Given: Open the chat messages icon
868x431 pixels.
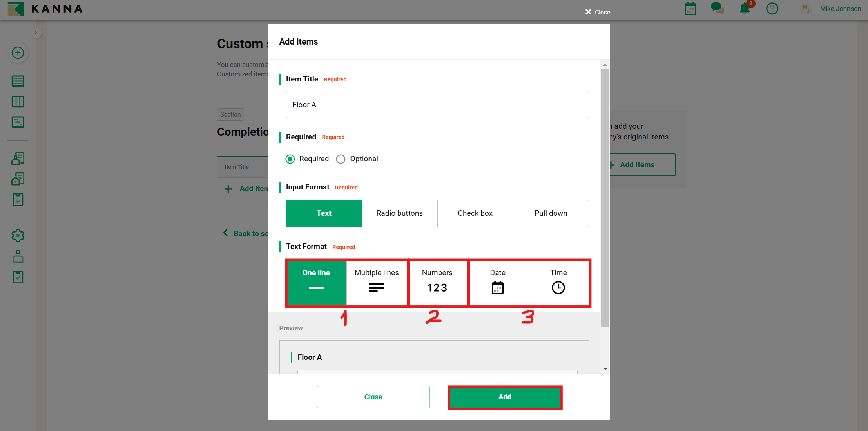Looking at the screenshot, I should [717, 8].
